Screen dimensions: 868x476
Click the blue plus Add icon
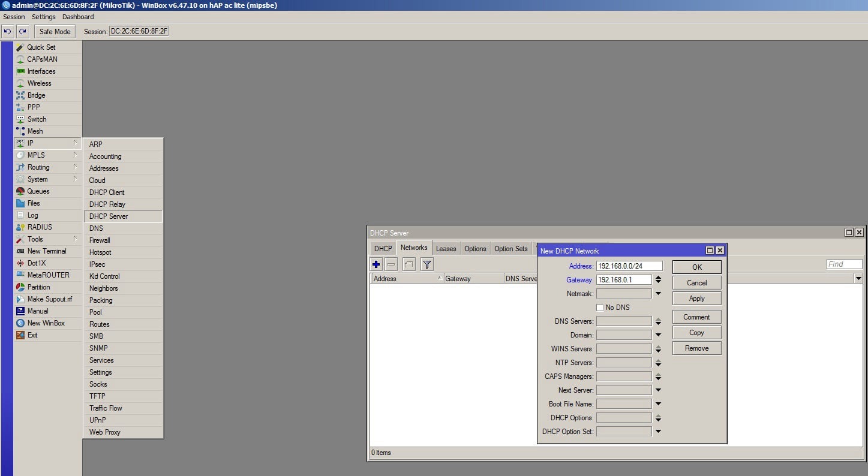[376, 264]
